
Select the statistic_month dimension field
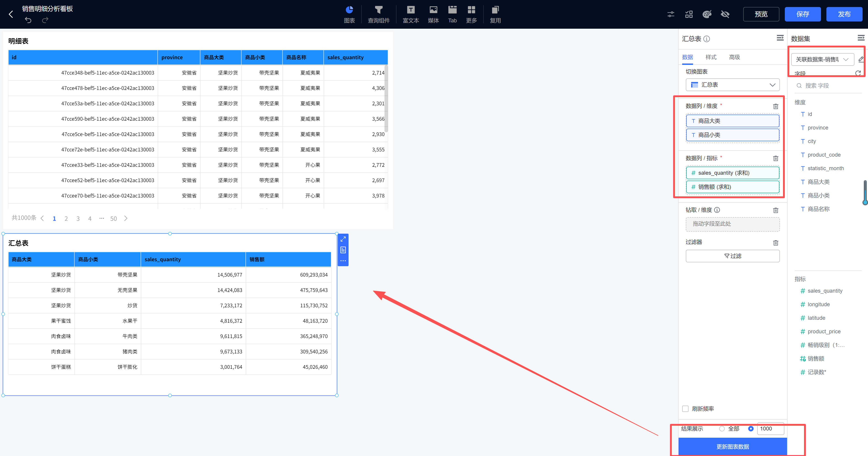click(x=825, y=168)
